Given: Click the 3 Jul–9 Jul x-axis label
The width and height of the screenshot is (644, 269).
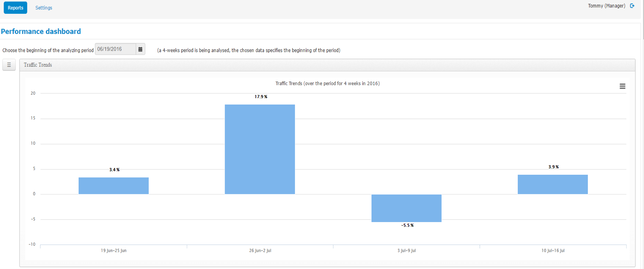Looking at the screenshot, I should [x=406, y=251].
